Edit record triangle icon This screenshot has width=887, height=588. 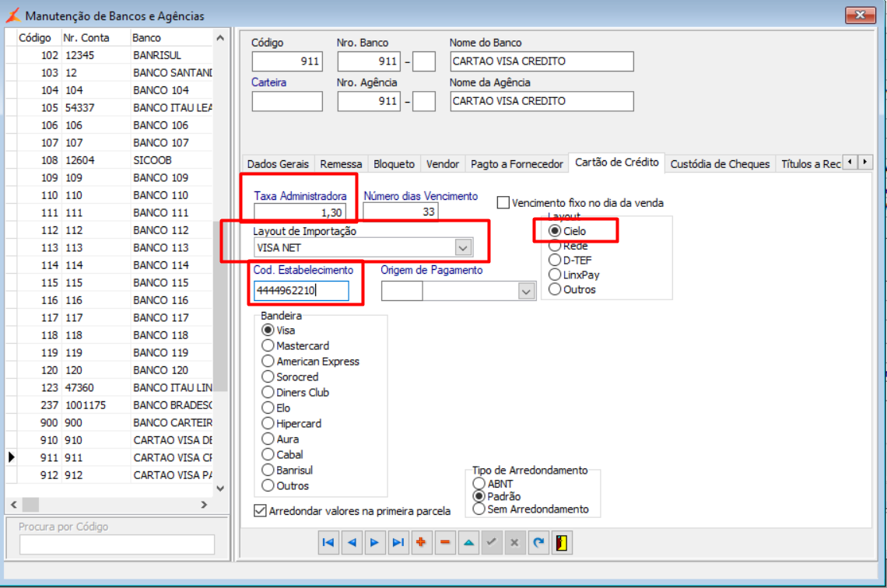pos(468,543)
